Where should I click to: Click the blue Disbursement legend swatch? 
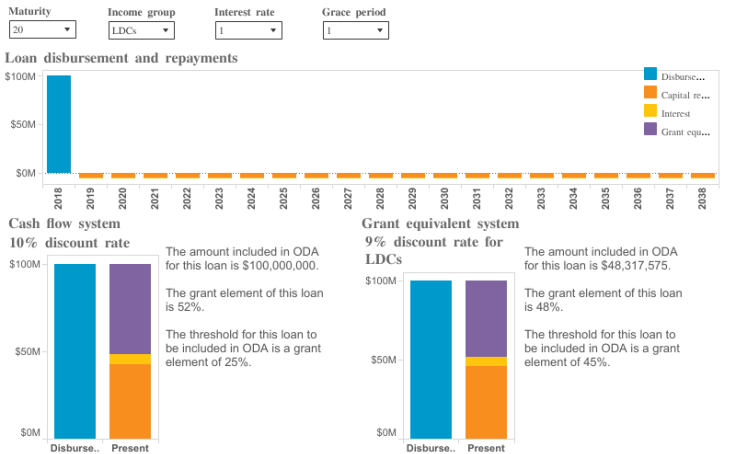coord(650,75)
